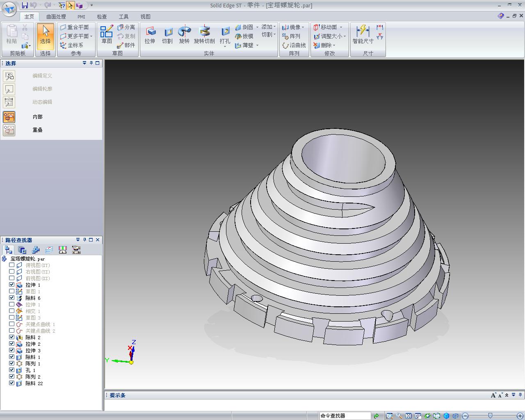Click the 拔模 (Draft) tool
525x420 pixels.
click(x=244, y=36)
